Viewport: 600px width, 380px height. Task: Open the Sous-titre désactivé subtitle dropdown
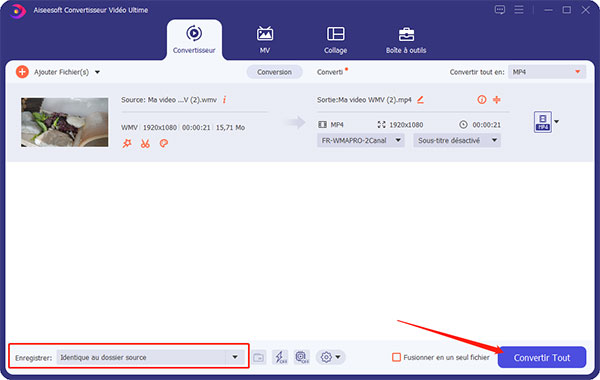457,140
